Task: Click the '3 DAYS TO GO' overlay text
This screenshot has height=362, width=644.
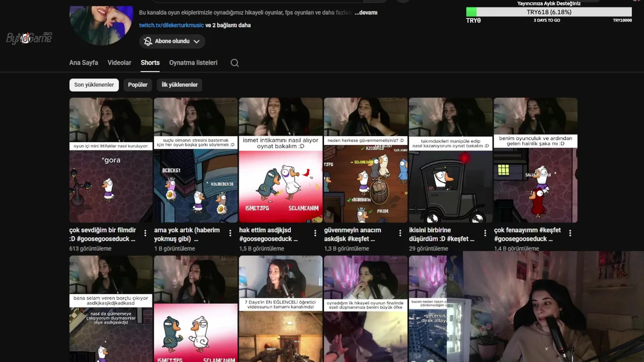Action: (x=547, y=21)
